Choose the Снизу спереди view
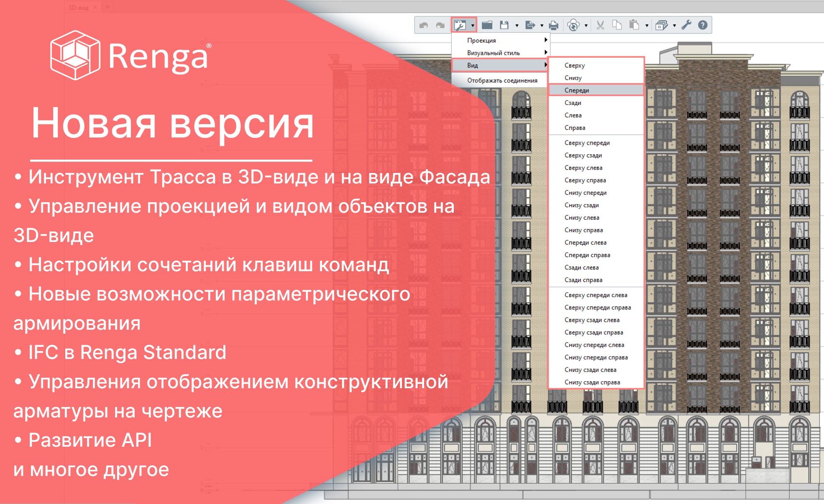 click(596, 193)
